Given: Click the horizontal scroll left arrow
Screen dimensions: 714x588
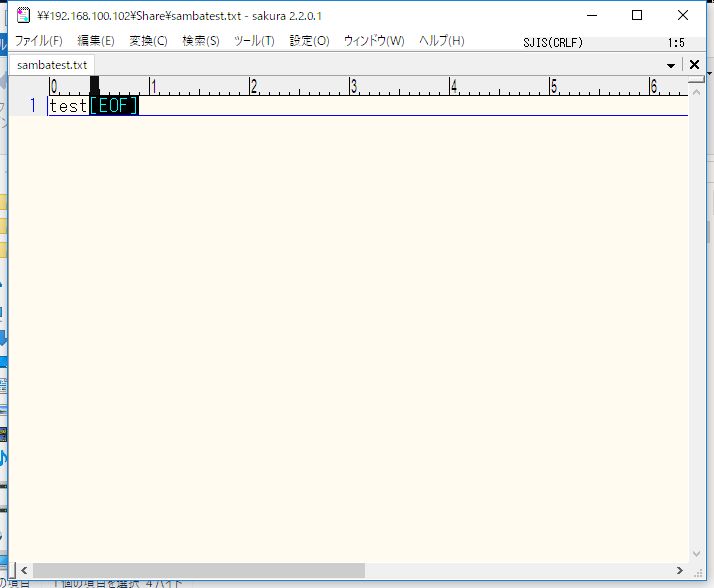Looking at the screenshot, I should (24, 571).
